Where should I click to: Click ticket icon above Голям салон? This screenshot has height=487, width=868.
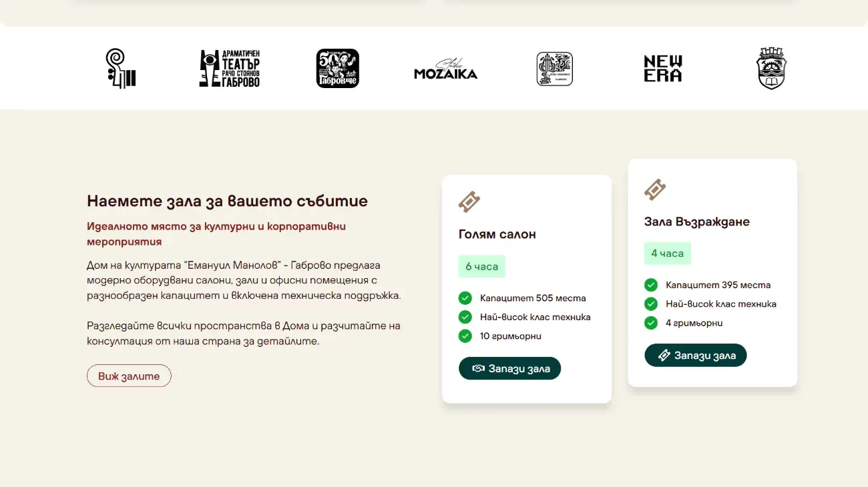coord(469,202)
